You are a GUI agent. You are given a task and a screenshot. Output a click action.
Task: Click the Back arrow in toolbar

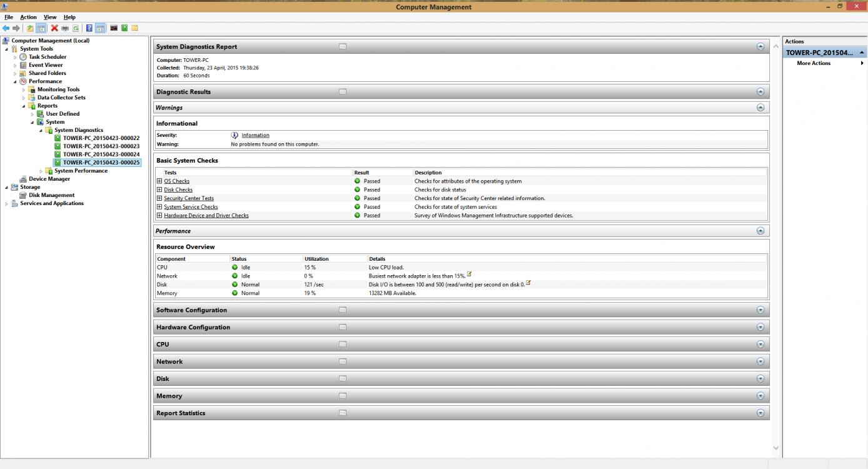click(6, 28)
